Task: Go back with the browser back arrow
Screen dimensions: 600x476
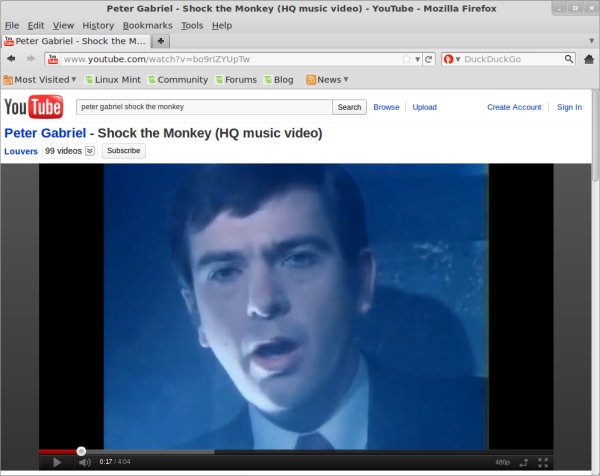Action: [x=11, y=59]
